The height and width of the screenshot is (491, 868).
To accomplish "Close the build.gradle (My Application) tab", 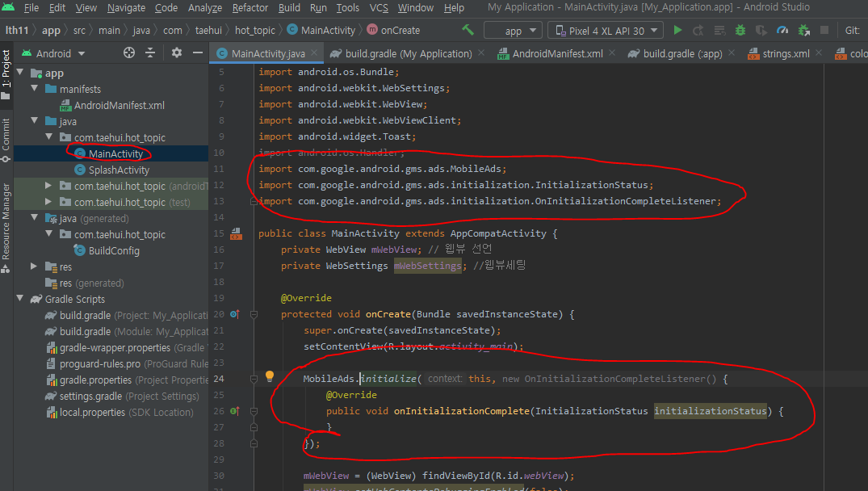I will (x=481, y=52).
